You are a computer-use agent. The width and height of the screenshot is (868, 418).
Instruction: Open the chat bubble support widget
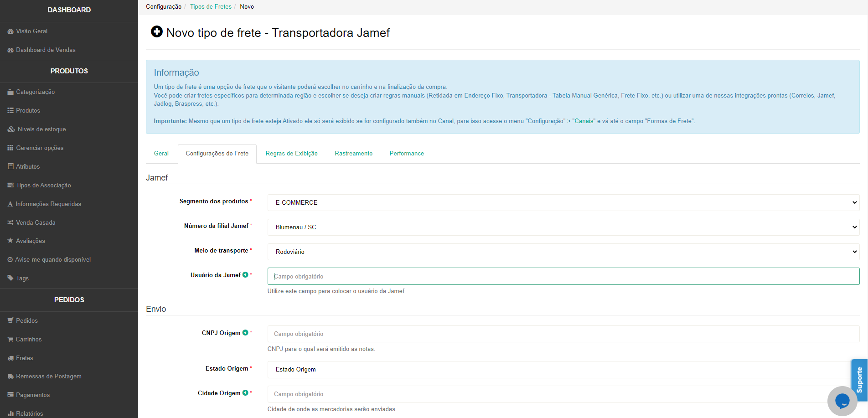pyautogui.click(x=842, y=401)
